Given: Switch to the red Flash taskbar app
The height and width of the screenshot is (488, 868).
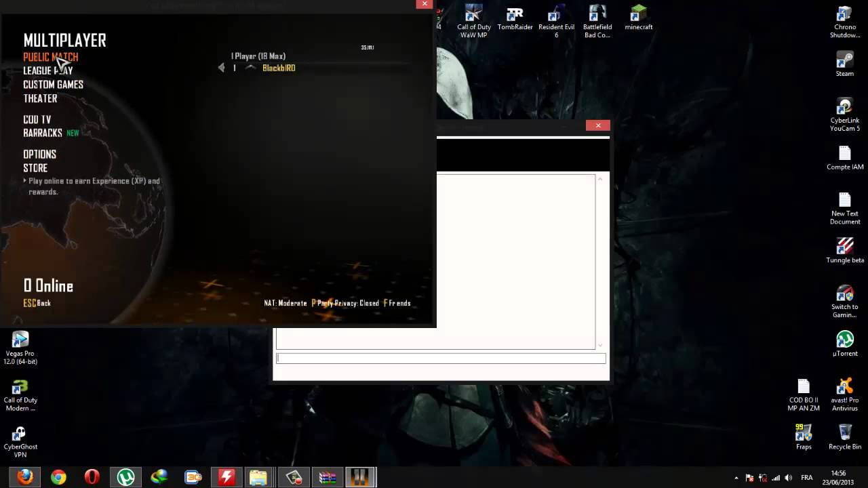Looking at the screenshot, I should click(x=226, y=477).
